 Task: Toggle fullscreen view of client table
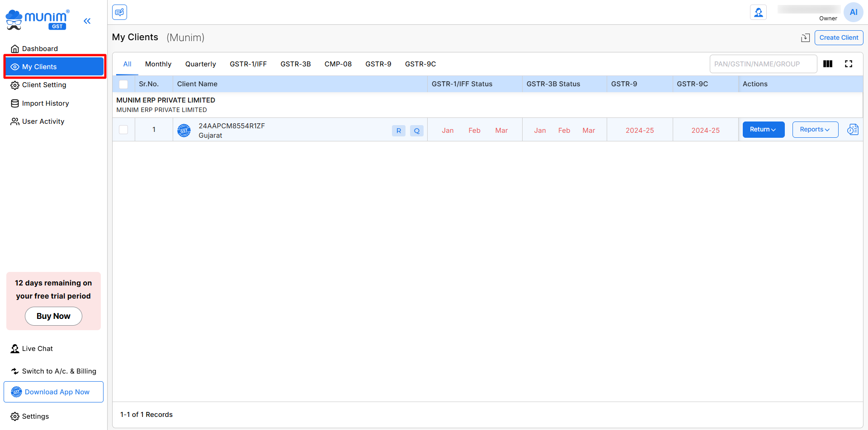tap(849, 64)
